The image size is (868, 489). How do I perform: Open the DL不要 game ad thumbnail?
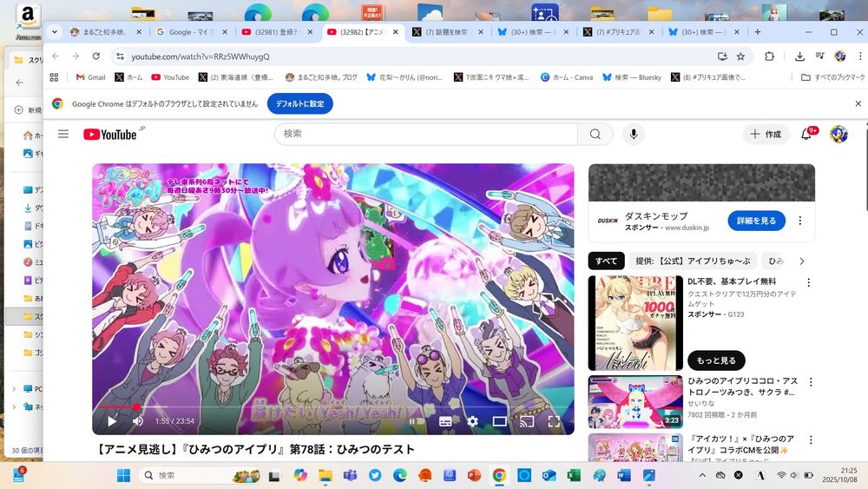click(635, 323)
